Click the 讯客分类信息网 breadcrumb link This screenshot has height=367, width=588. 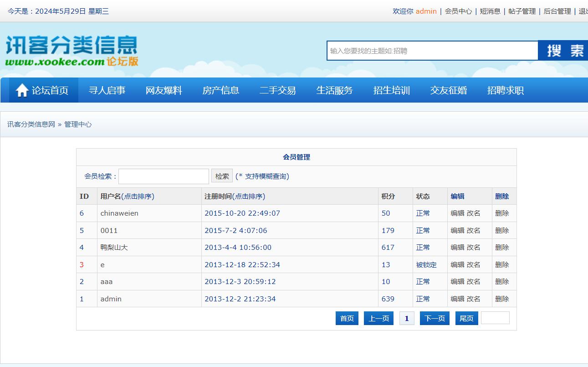(31, 124)
